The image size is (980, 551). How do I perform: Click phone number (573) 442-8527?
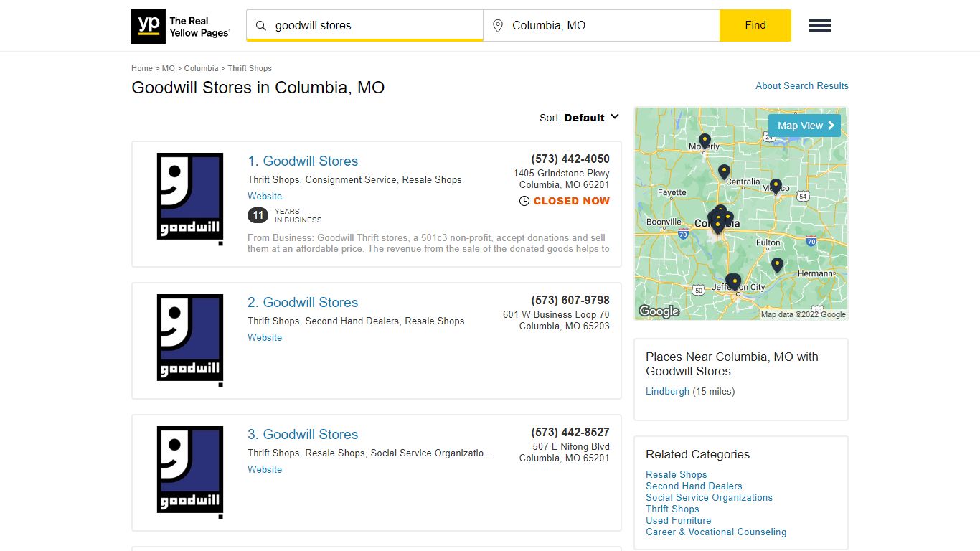pos(570,433)
